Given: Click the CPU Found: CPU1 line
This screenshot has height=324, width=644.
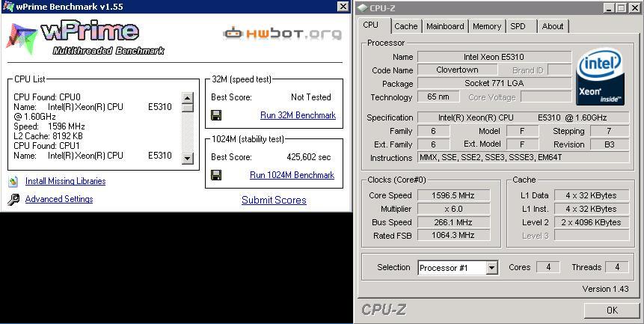Looking at the screenshot, I should point(47,146).
